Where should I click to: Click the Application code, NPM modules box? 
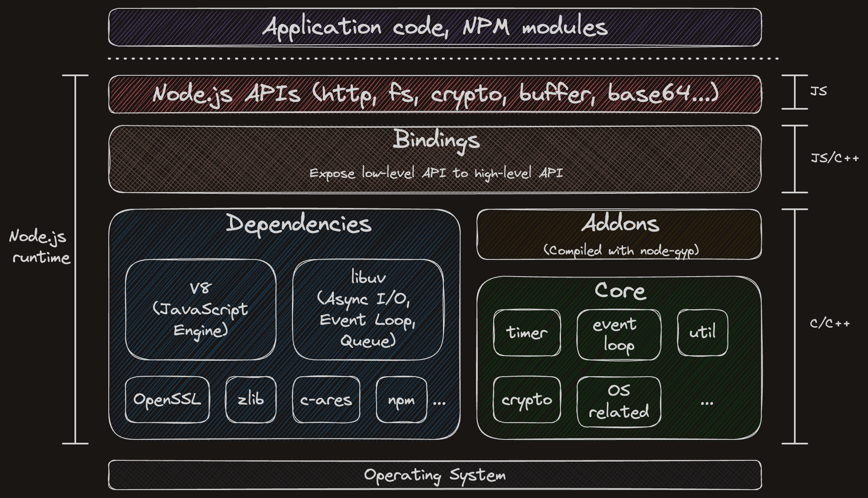tap(435, 27)
